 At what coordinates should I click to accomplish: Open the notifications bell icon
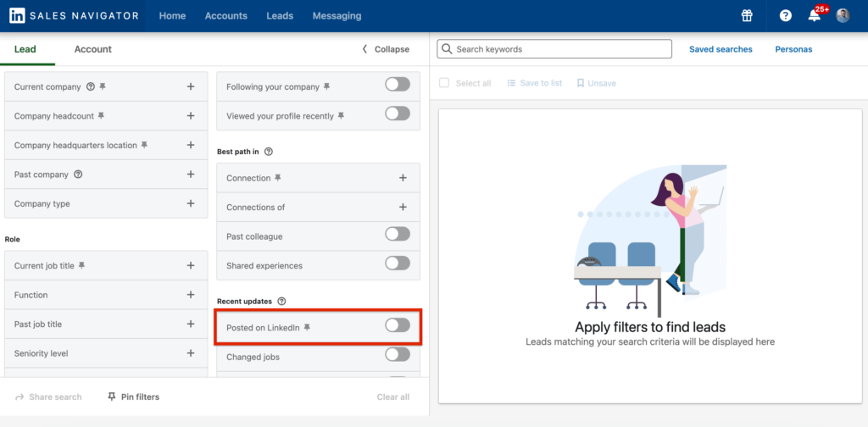(x=813, y=15)
